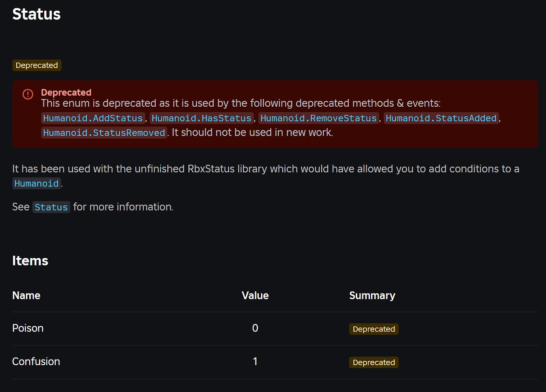Screen dimensions: 546x392
Task: Open the Humanoid.AddStatus link
Action: (93, 118)
